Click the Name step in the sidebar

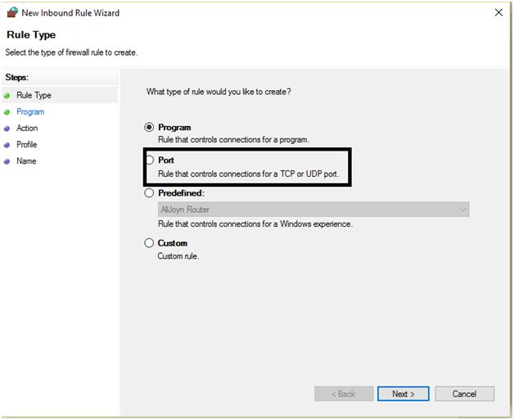tap(26, 161)
